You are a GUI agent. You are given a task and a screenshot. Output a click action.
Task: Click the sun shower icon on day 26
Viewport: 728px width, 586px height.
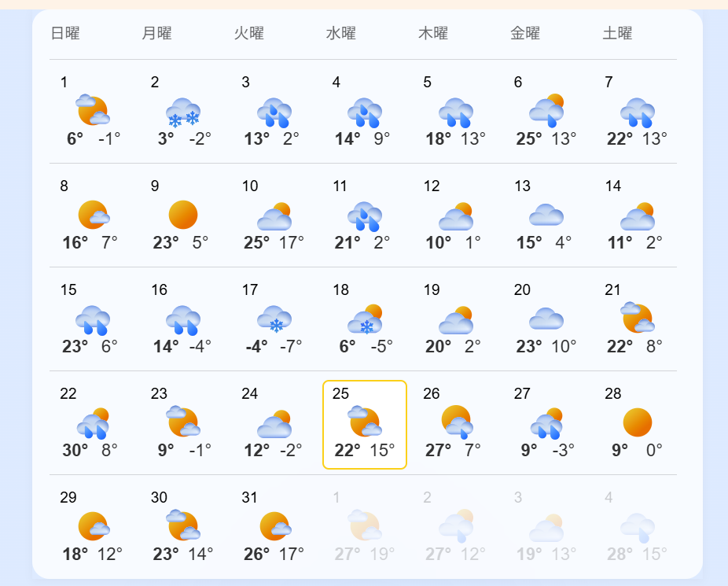tap(456, 422)
